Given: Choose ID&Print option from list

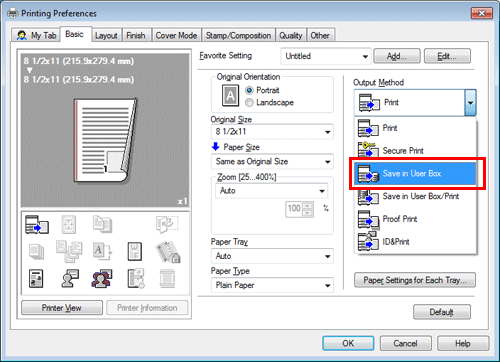Looking at the screenshot, I should coord(415,242).
